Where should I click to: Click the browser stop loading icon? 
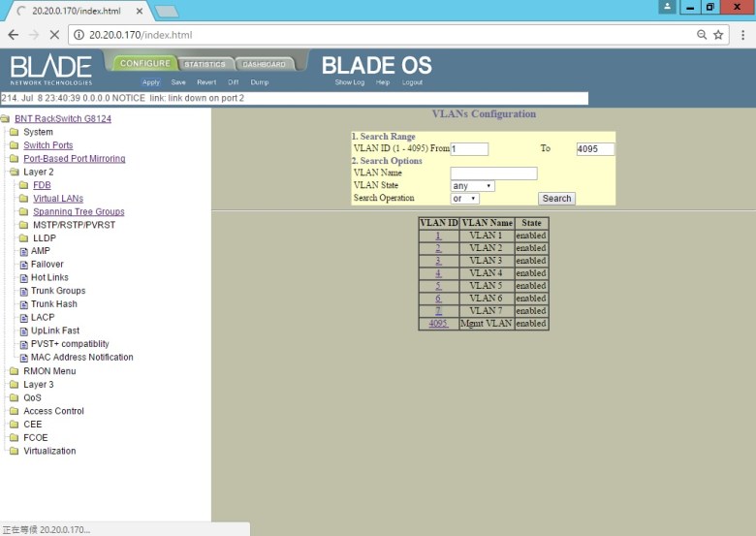pos(53,34)
